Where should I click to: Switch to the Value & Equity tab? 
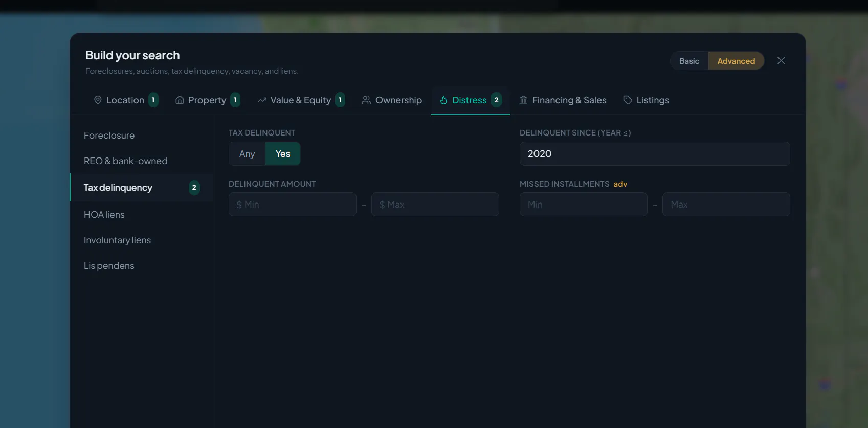(x=301, y=100)
